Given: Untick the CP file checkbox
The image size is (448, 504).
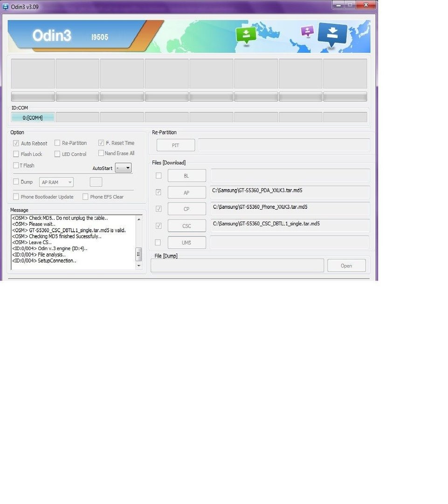Looking at the screenshot, I should click(159, 209).
